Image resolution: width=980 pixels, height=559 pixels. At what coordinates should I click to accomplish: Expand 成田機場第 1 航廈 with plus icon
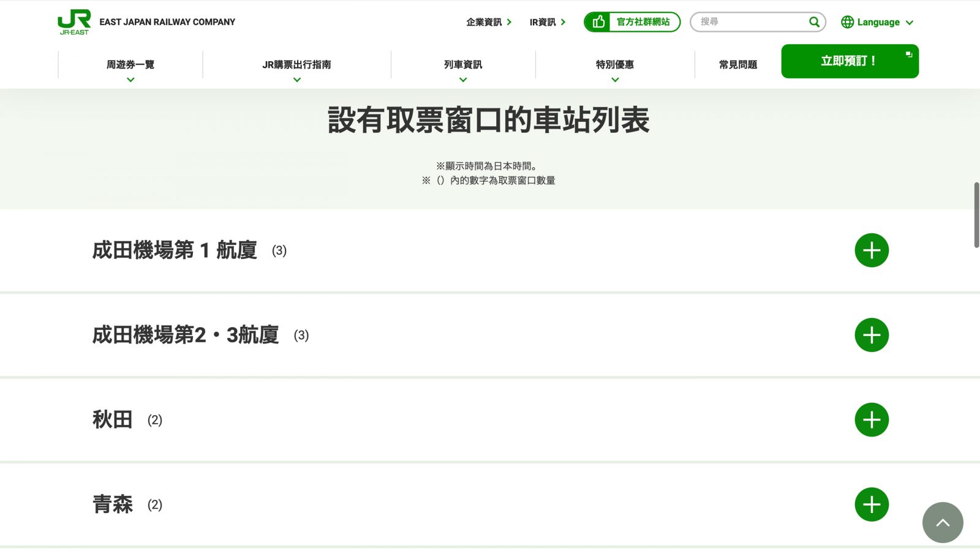pos(871,250)
